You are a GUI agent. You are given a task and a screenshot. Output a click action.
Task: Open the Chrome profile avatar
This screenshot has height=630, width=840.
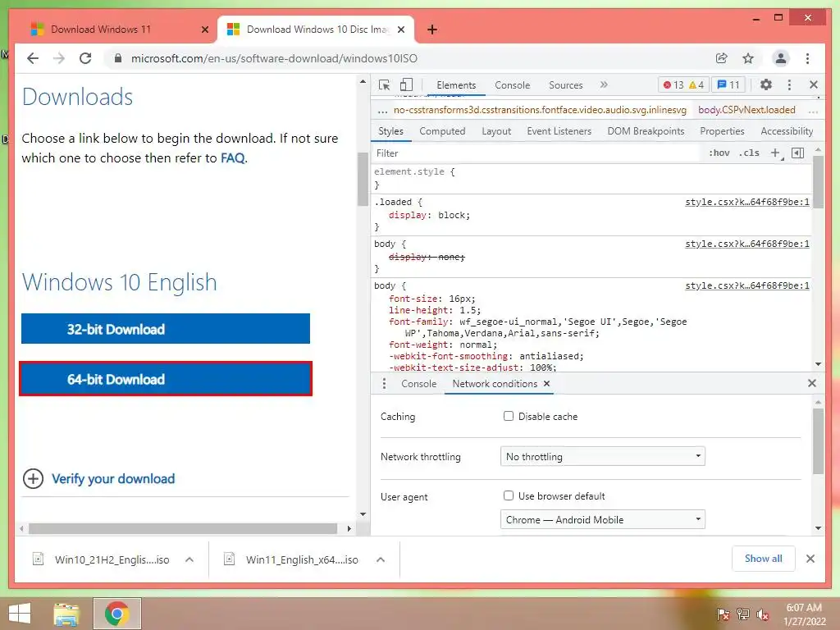[x=781, y=58]
